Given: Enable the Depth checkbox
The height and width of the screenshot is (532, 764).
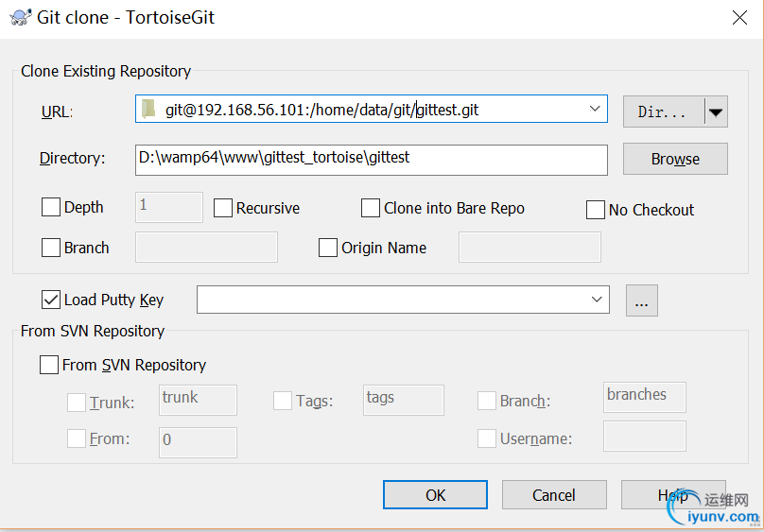Looking at the screenshot, I should pyautogui.click(x=51, y=207).
